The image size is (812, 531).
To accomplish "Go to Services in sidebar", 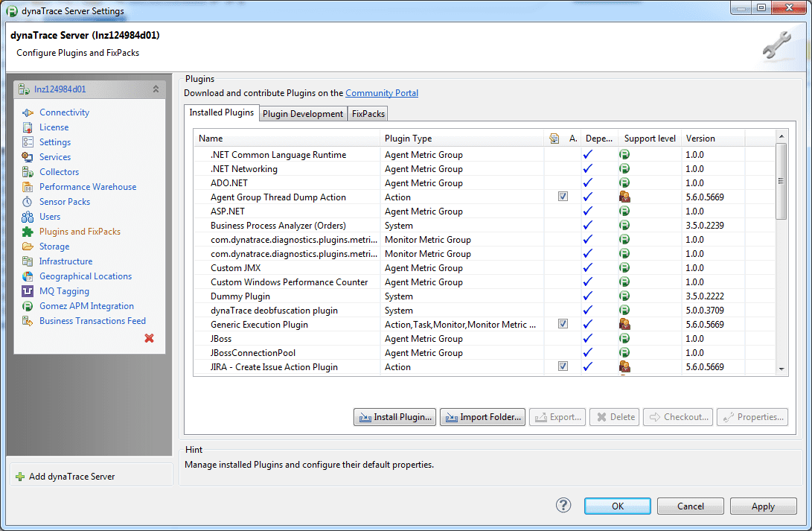I will coord(55,157).
